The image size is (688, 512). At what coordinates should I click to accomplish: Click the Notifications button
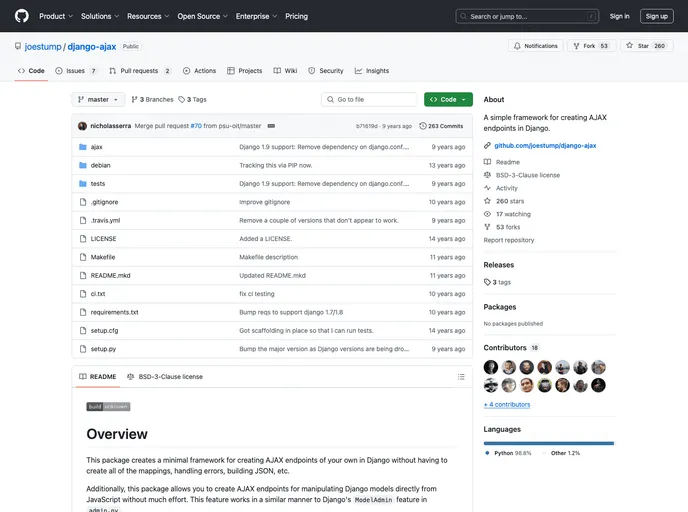tap(535, 46)
